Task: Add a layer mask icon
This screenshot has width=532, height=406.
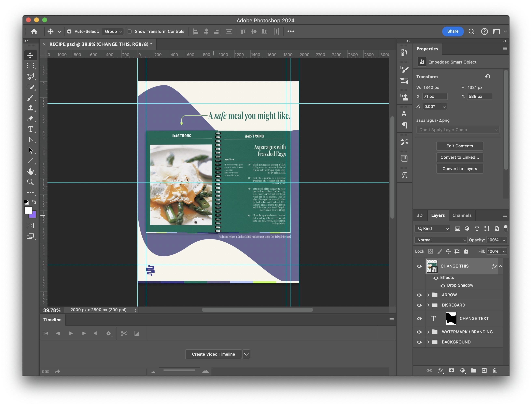Action: (x=451, y=371)
